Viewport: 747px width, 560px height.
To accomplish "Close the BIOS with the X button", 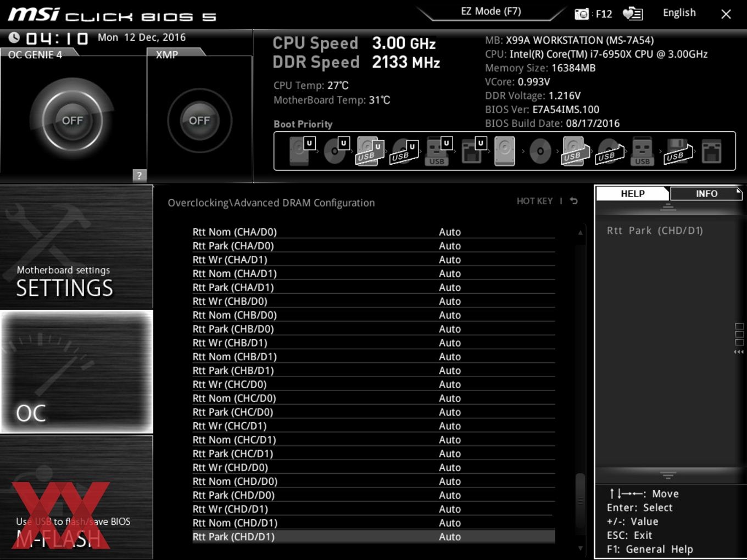I will click(x=726, y=14).
